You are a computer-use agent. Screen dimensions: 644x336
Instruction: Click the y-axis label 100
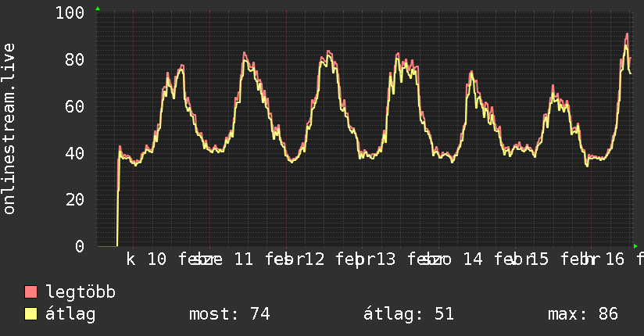70,13
